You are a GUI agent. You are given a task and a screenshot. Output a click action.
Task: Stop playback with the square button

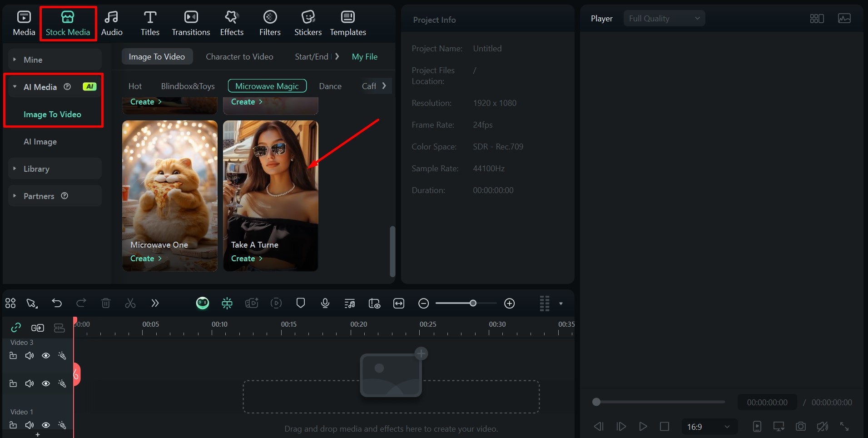(x=665, y=427)
